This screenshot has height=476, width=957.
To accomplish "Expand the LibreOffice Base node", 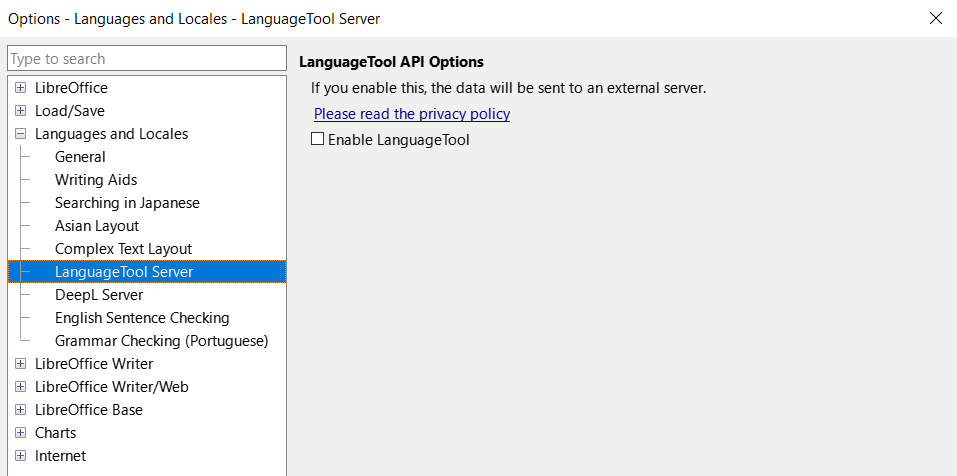I will pyautogui.click(x=21, y=409).
